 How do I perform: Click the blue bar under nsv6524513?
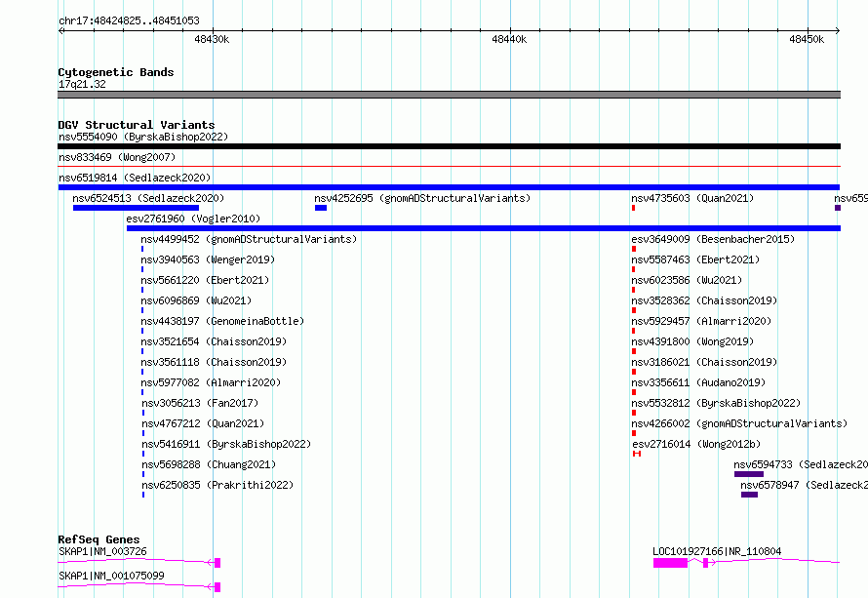pos(136,208)
